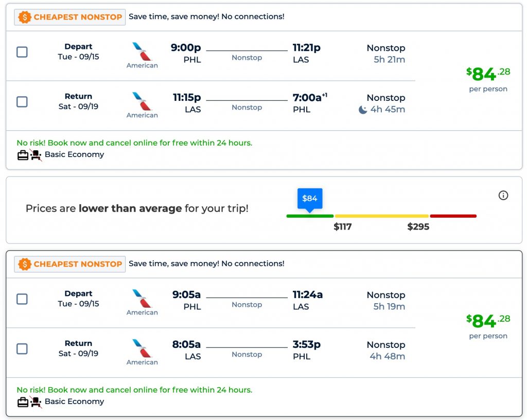Click American logo on 8:05a return flight
The height and width of the screenshot is (420, 527).
142,349
